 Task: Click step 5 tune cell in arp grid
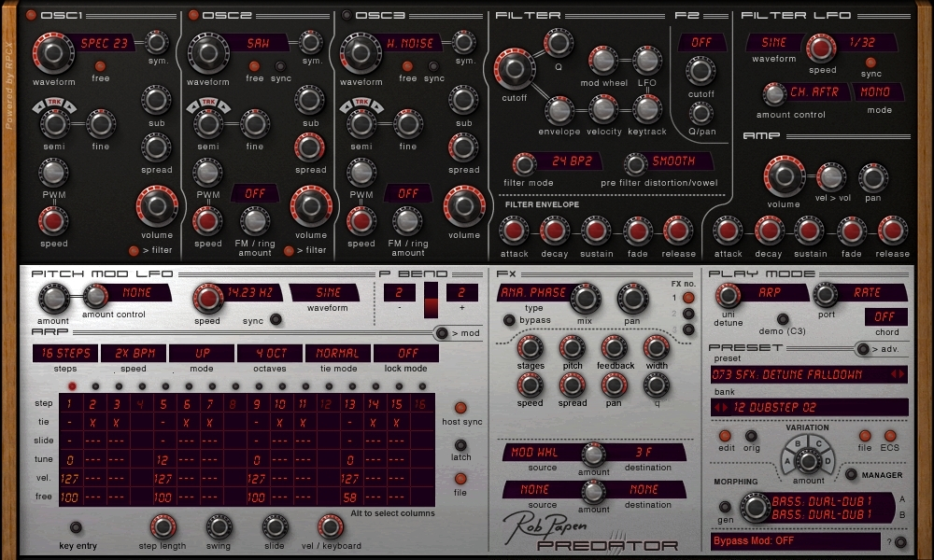[163, 460]
